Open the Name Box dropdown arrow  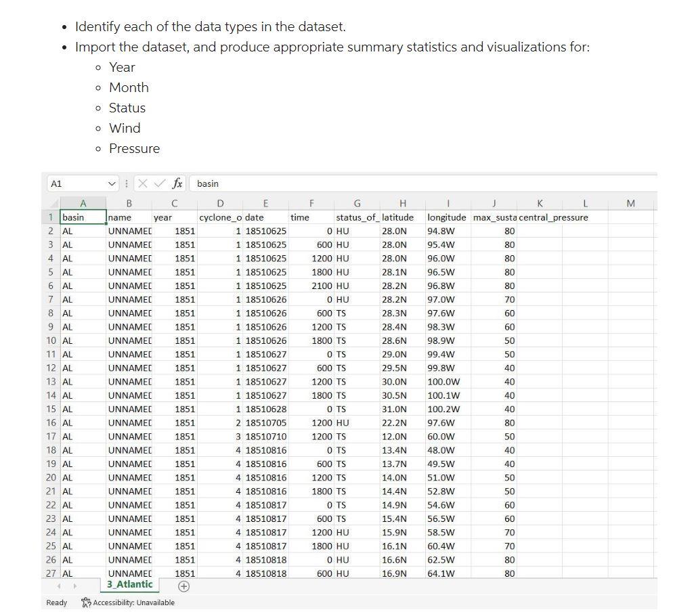[x=112, y=183]
